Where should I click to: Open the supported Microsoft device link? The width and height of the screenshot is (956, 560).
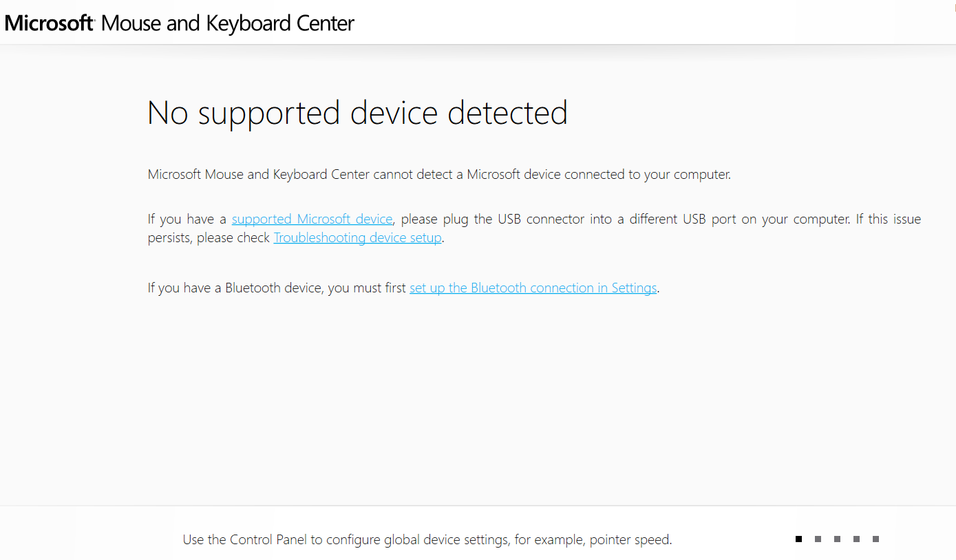[x=312, y=219]
